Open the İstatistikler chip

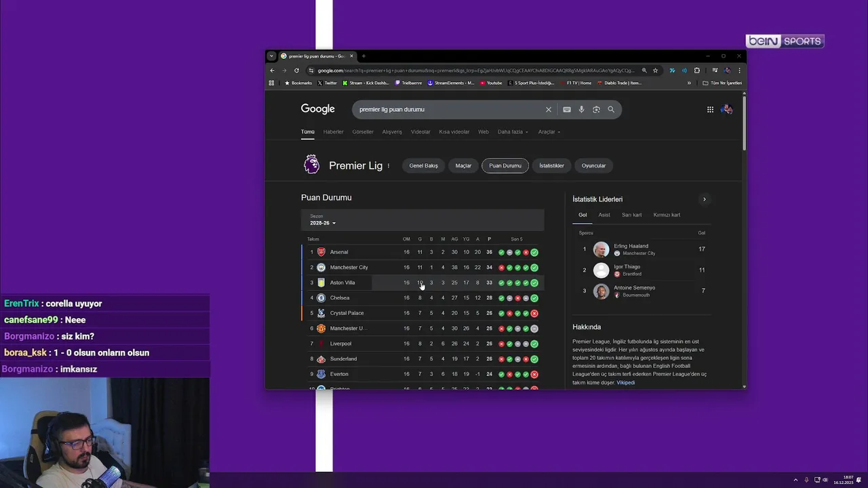pyautogui.click(x=551, y=165)
